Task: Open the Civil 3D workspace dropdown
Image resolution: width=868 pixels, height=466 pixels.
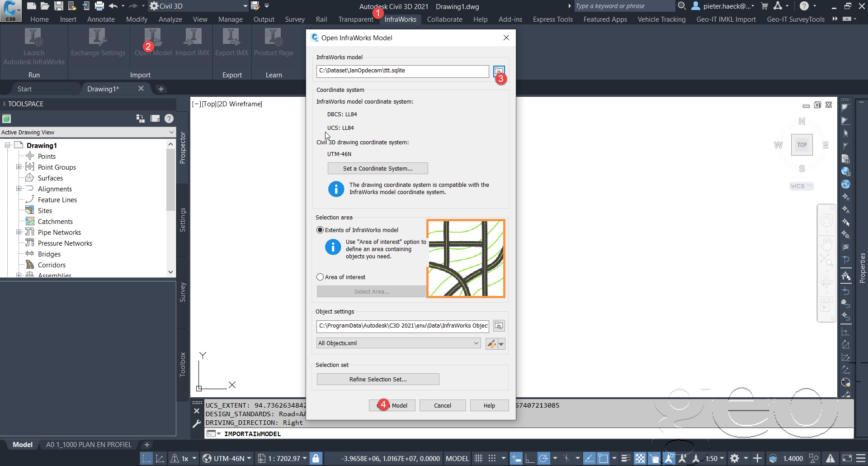Action: [198, 6]
